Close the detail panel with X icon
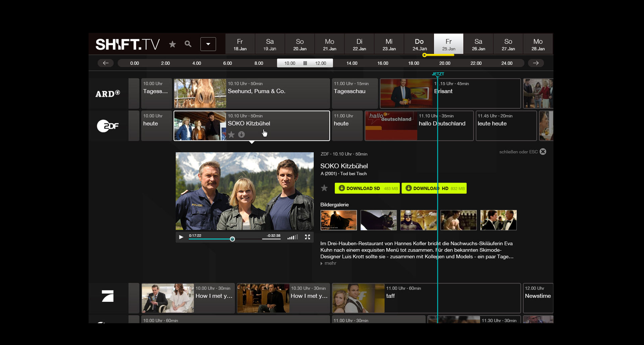The width and height of the screenshot is (644, 345). [543, 152]
